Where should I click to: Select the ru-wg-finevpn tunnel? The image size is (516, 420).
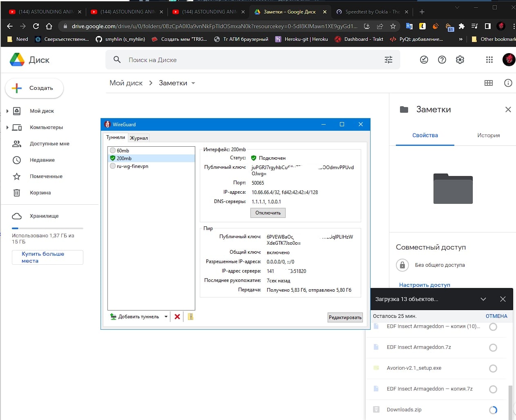[x=132, y=166]
